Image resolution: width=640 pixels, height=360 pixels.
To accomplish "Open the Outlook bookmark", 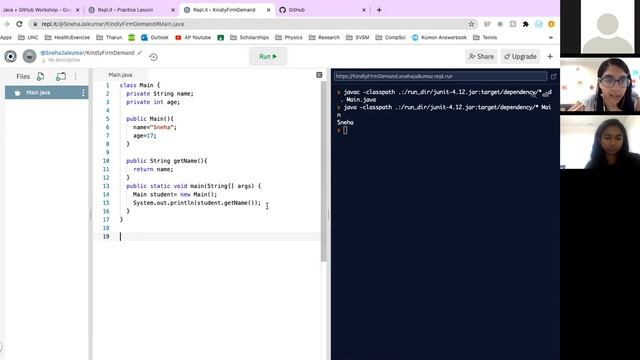I will point(154,38).
